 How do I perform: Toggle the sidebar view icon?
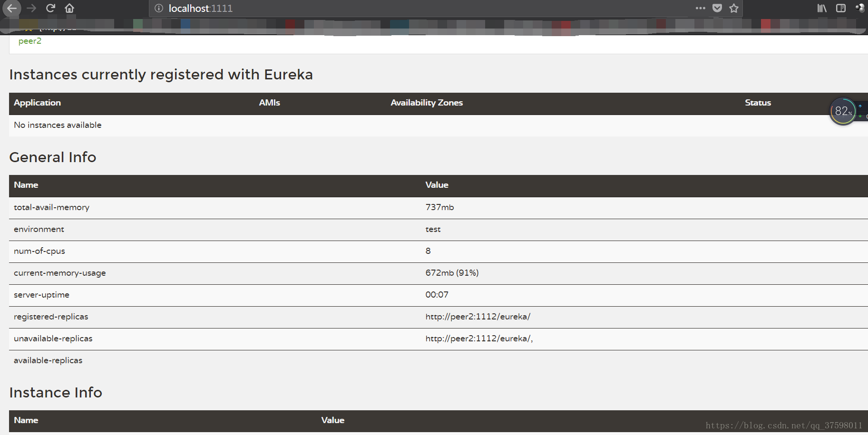841,8
